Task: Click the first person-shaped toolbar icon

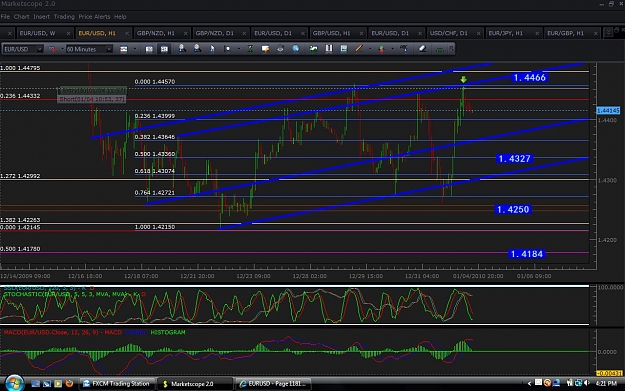Action: (182, 49)
